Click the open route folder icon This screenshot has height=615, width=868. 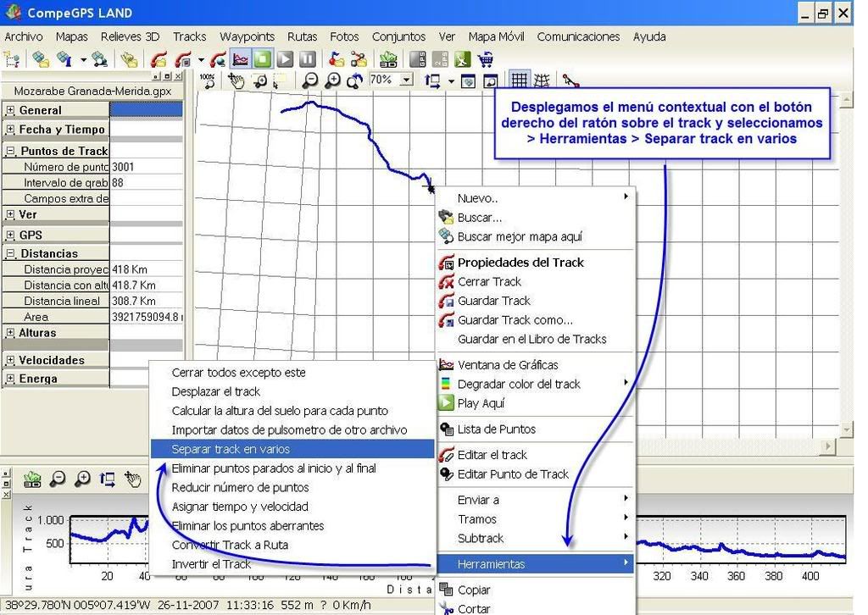click(359, 59)
